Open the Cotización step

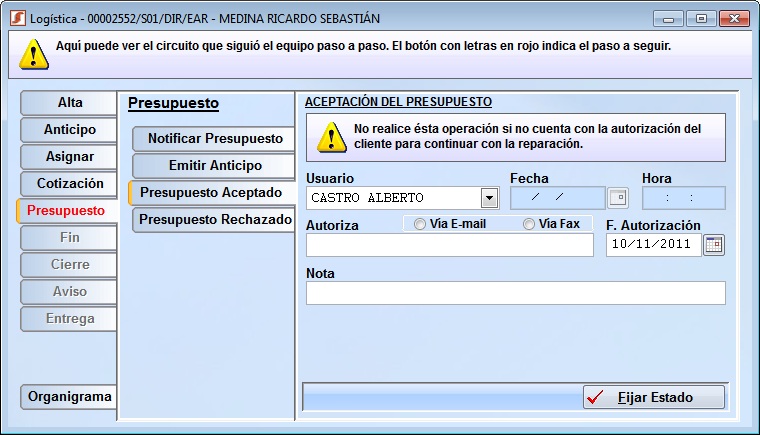(x=70, y=184)
